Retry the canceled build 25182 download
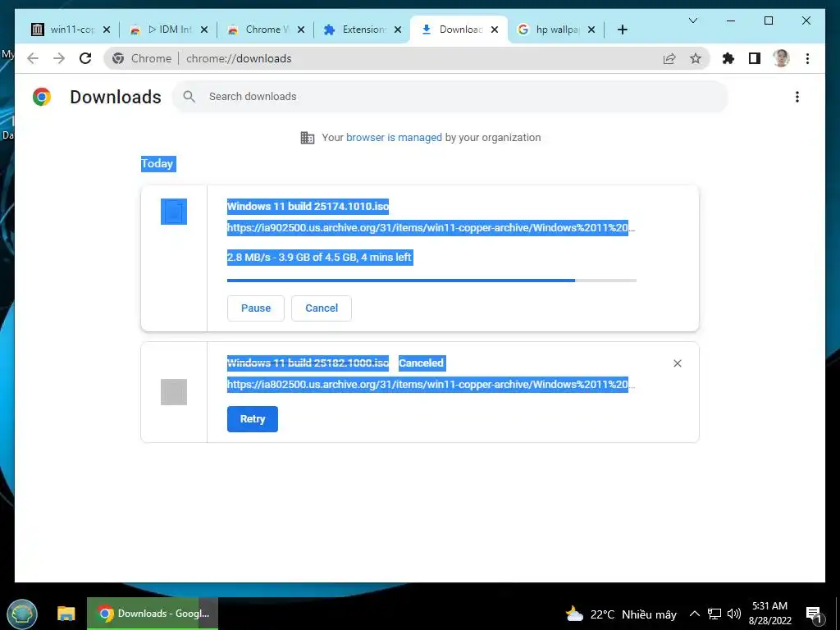Viewport: 840px width, 630px height. pyautogui.click(x=253, y=419)
